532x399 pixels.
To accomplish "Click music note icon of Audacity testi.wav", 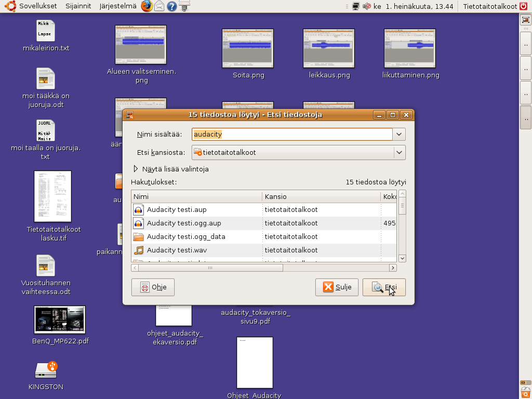I will coord(138,250).
